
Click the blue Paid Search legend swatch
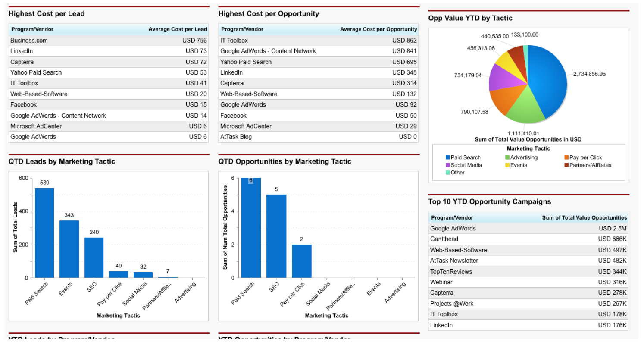coord(447,157)
